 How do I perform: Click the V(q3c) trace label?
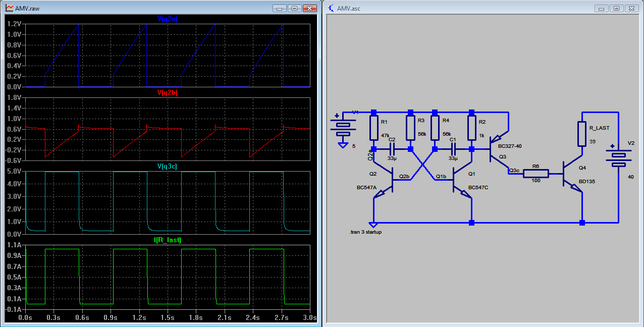point(168,166)
